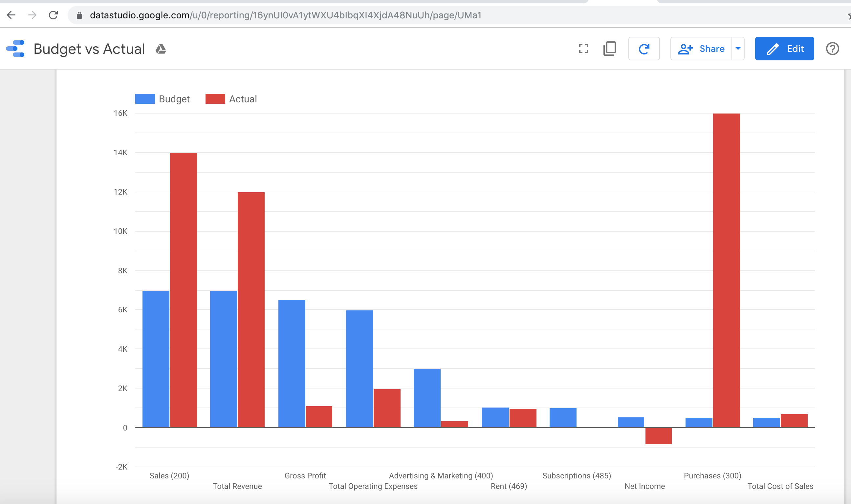The image size is (851, 504).
Task: Click the site lock icon in address bar
Action: pyautogui.click(x=79, y=16)
